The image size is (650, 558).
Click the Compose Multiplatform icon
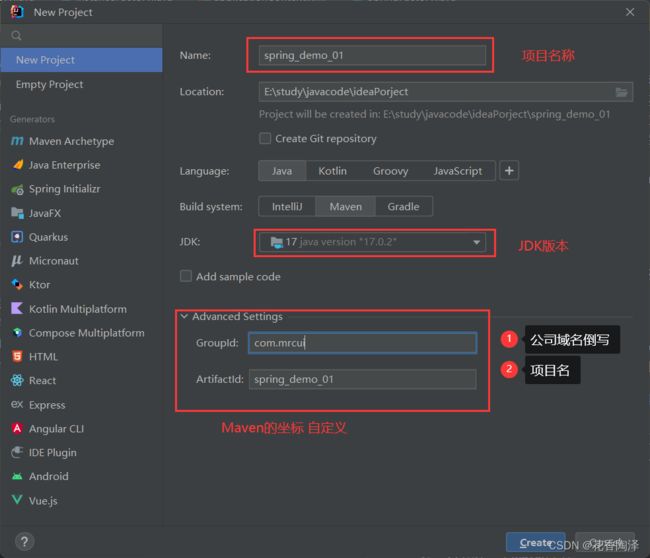tap(17, 332)
